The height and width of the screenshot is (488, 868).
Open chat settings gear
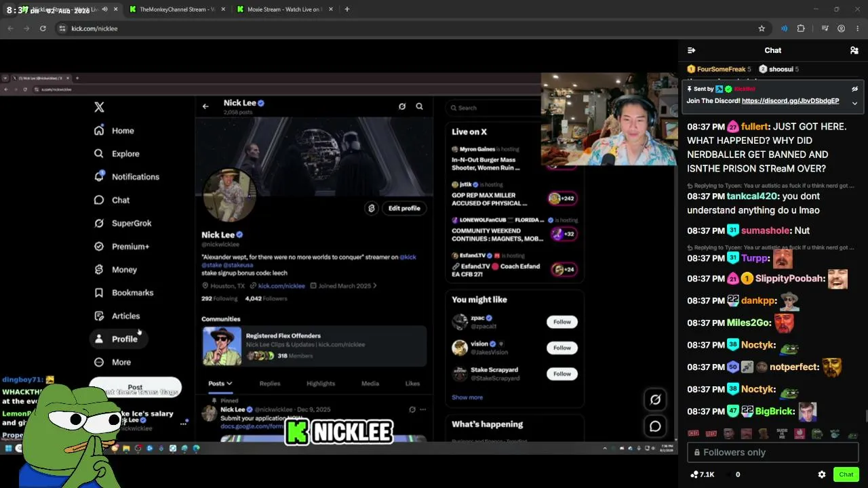tap(822, 474)
